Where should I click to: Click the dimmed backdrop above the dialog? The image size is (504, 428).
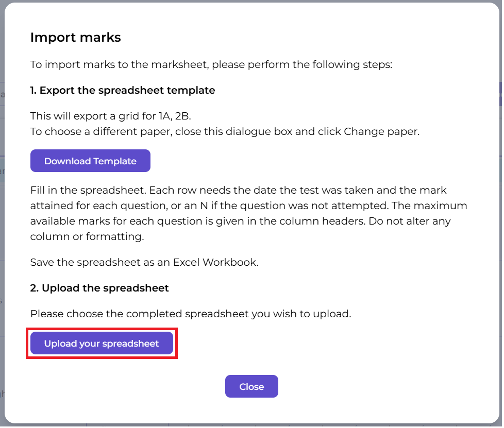[251, 1]
